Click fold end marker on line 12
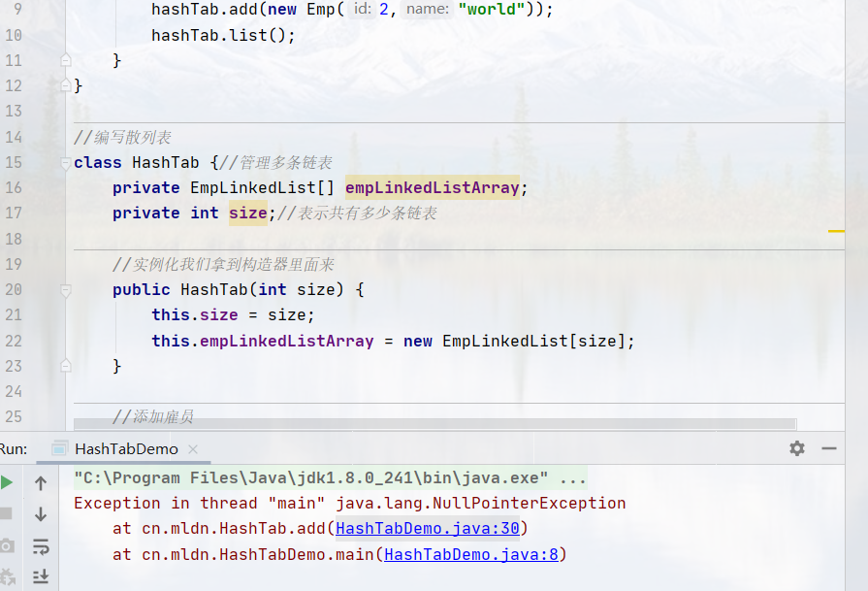 tap(65, 85)
